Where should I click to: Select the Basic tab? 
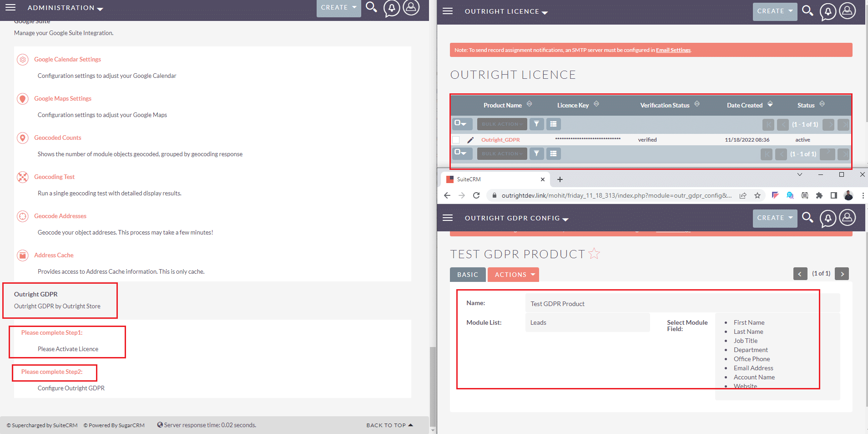468,275
